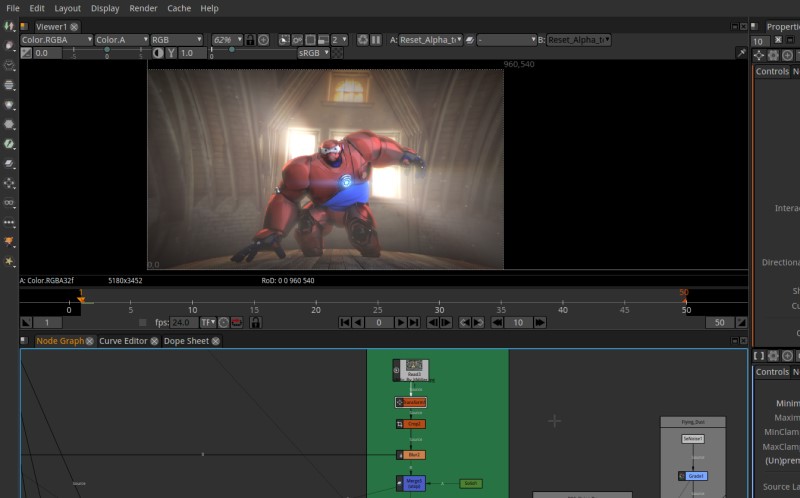The height and width of the screenshot is (498, 800).
Task: Select the Viewer1 tab
Action: coord(52,27)
